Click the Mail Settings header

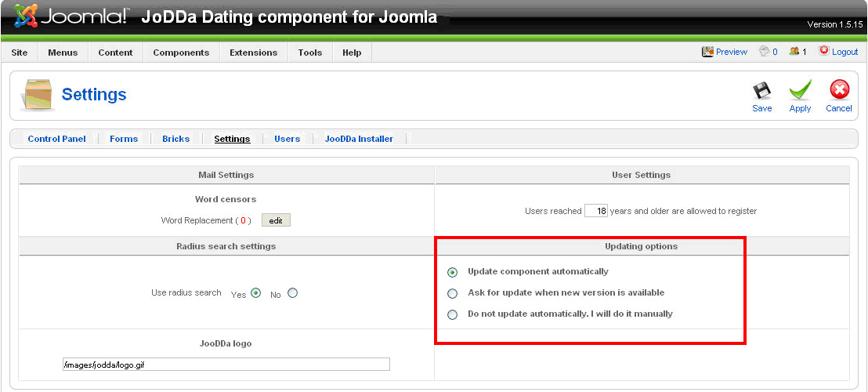(x=226, y=175)
